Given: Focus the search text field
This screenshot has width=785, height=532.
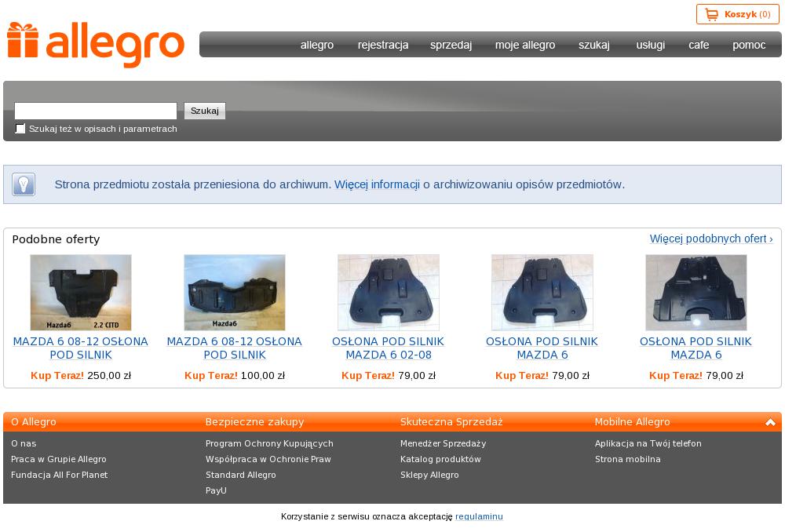Looking at the screenshot, I should [96, 111].
